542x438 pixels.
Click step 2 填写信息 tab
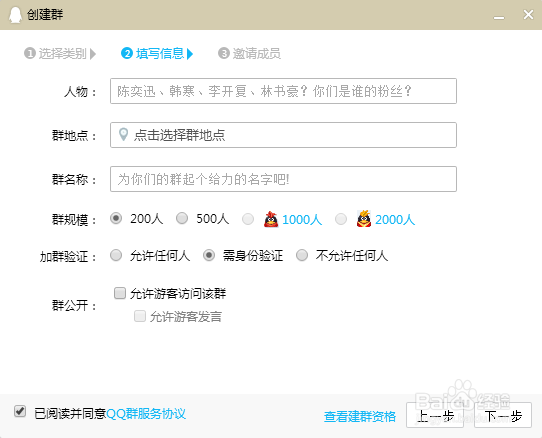(157, 54)
